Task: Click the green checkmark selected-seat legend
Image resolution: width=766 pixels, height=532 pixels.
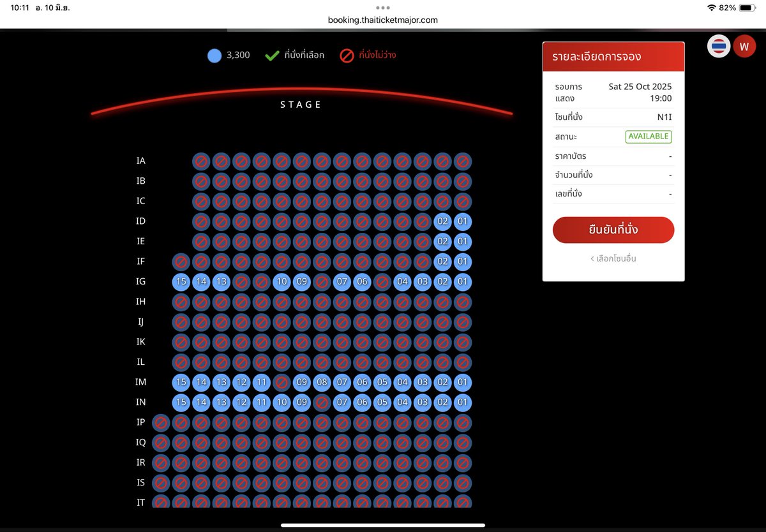Action: (271, 55)
